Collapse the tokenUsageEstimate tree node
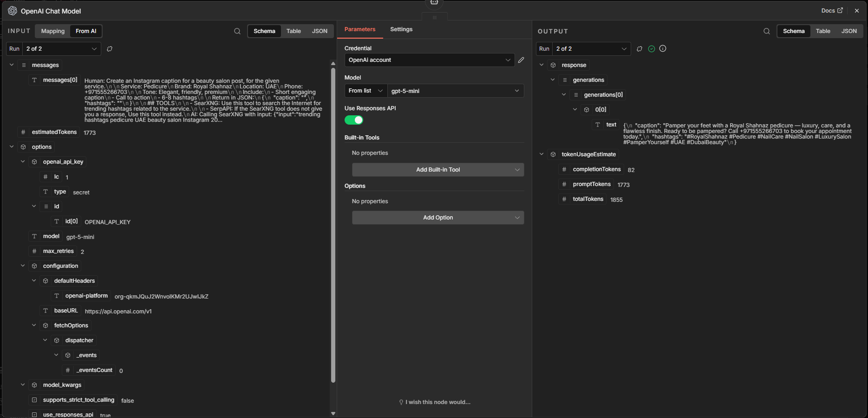This screenshot has height=418, width=868. click(542, 154)
